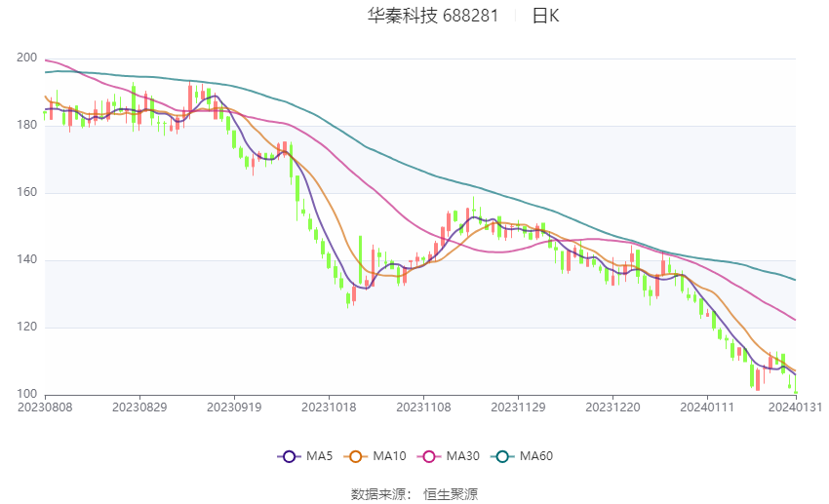Disable the MA60 series via its text label
The width and height of the screenshot is (829, 504).
pos(535,455)
